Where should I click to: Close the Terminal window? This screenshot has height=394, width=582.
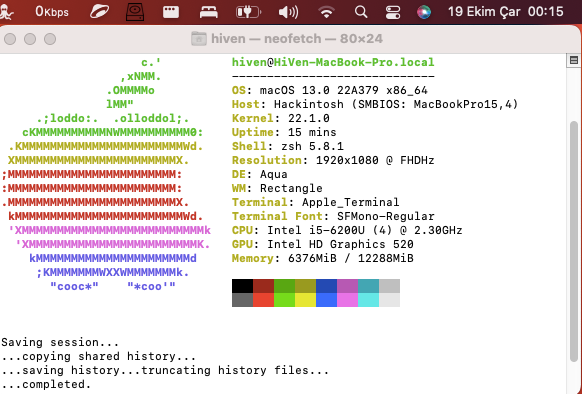point(10,39)
